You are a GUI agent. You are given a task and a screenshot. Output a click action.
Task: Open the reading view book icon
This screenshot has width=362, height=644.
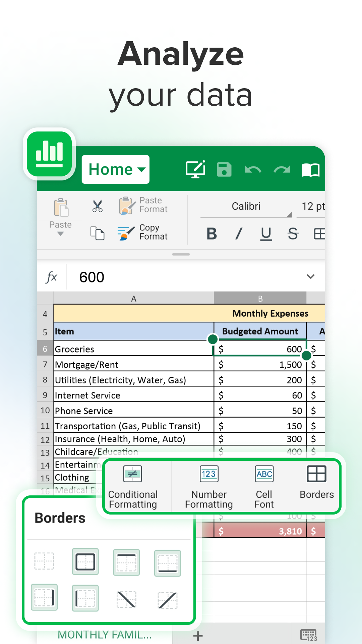pos(310,170)
